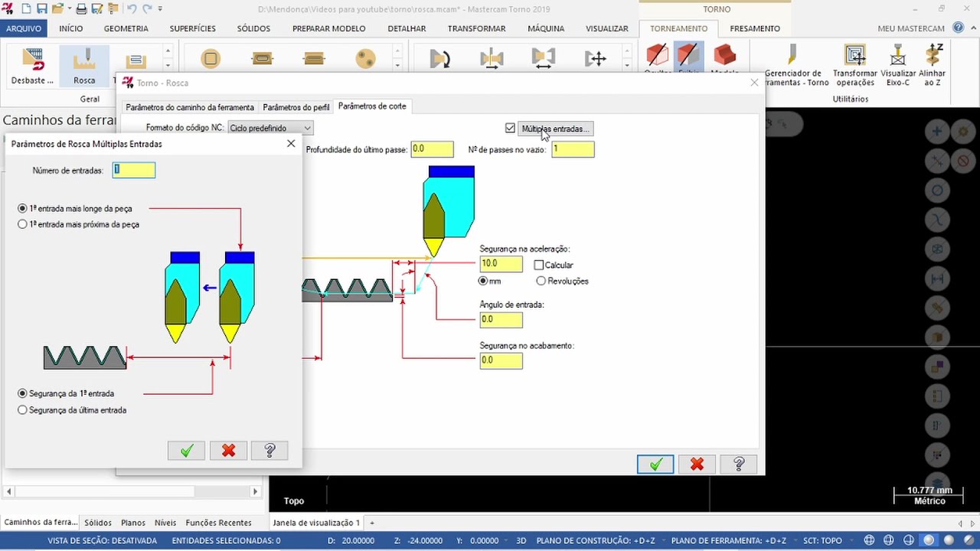Click the toolpaths panel horizontal scrollbar

click(x=133, y=491)
